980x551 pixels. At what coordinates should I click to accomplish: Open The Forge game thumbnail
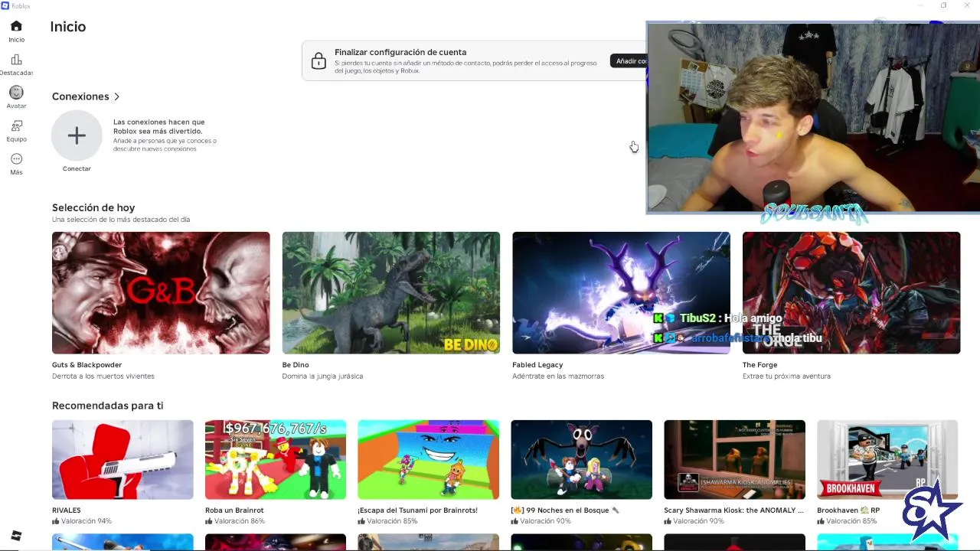851,292
